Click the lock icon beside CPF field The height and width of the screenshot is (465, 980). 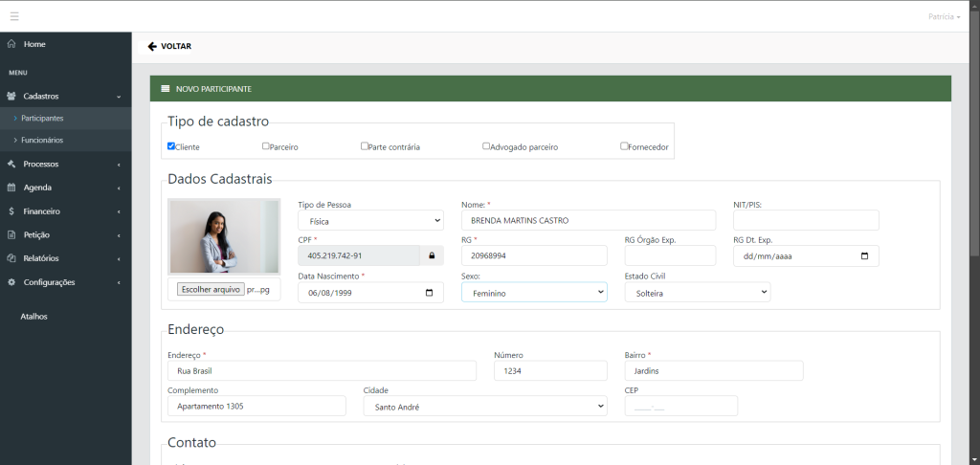(x=432, y=255)
